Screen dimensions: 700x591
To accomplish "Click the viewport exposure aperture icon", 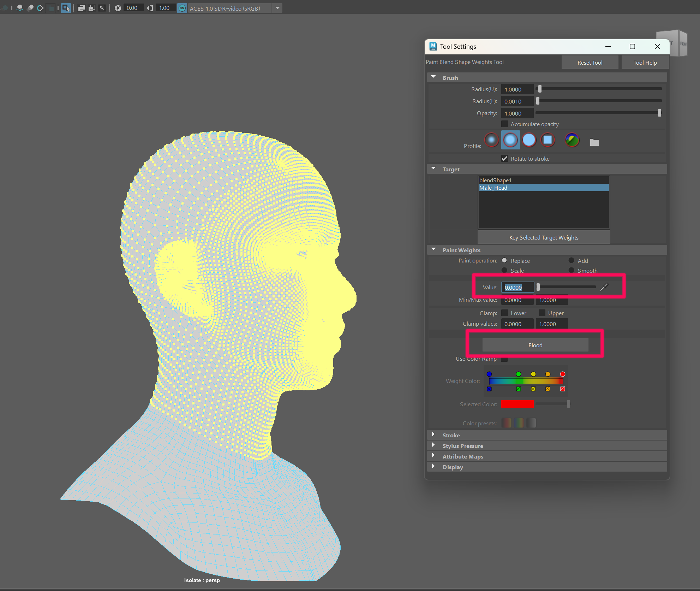I will [x=118, y=8].
